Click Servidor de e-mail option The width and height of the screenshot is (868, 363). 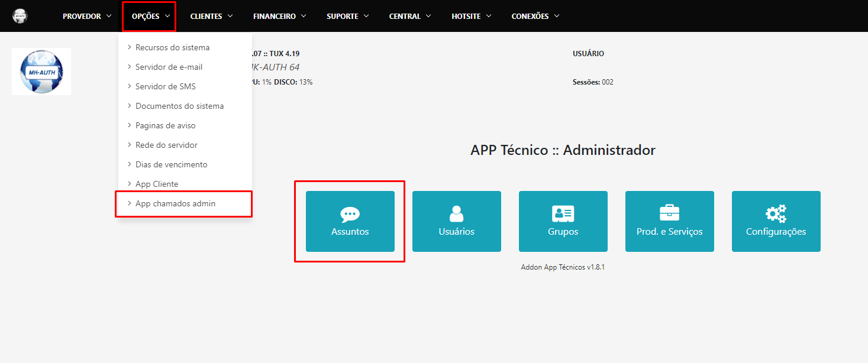pyautogui.click(x=167, y=66)
